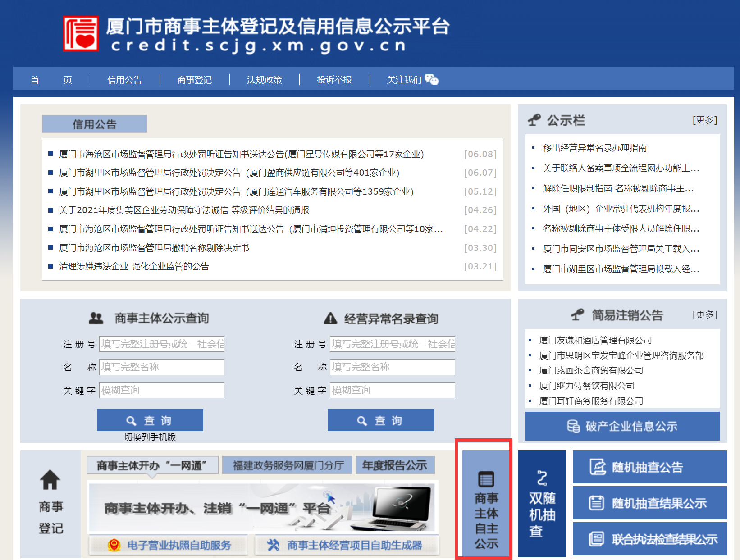Open the 商事主体自主公示 panel
Image resolution: width=740 pixels, height=560 pixels.
(x=486, y=503)
